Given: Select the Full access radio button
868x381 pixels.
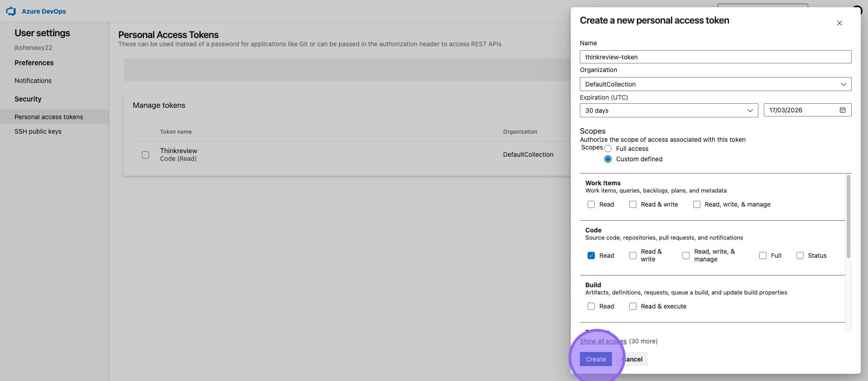Looking at the screenshot, I should 608,149.
